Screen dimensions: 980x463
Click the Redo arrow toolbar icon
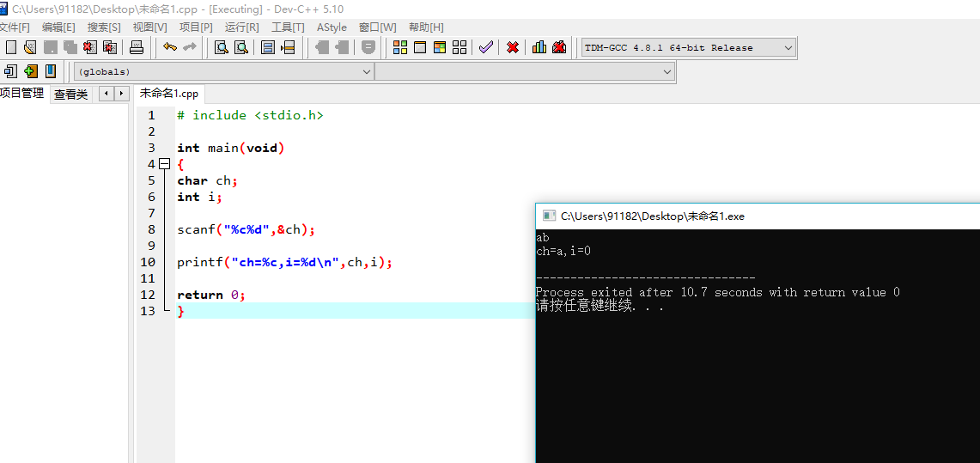tap(189, 47)
